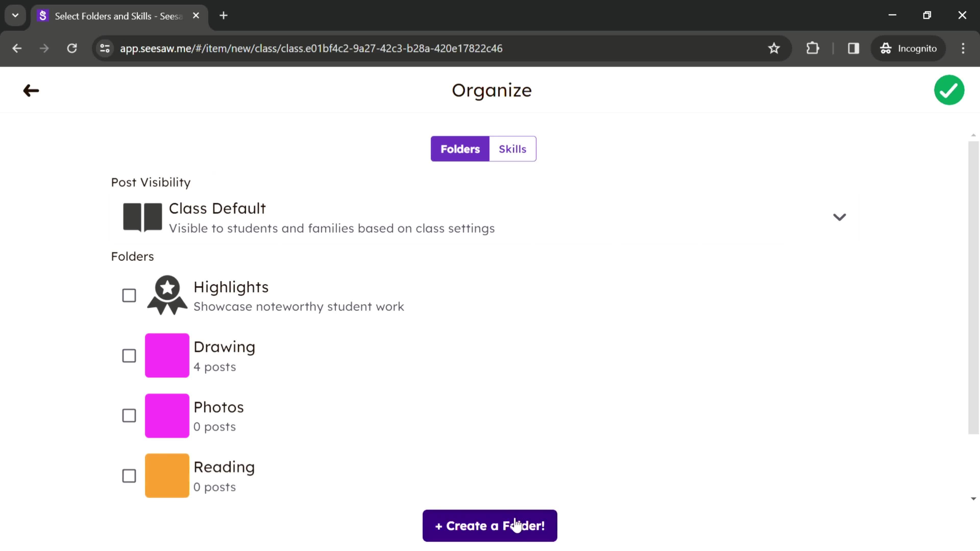Toggle the Drawing folder checkbox
The height and width of the screenshot is (551, 980).
[x=129, y=355]
